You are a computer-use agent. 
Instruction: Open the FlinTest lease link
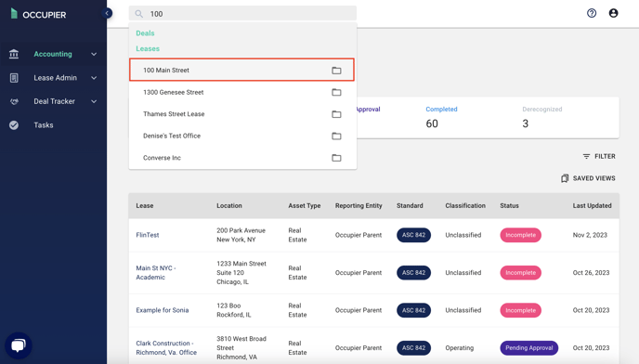pos(148,235)
